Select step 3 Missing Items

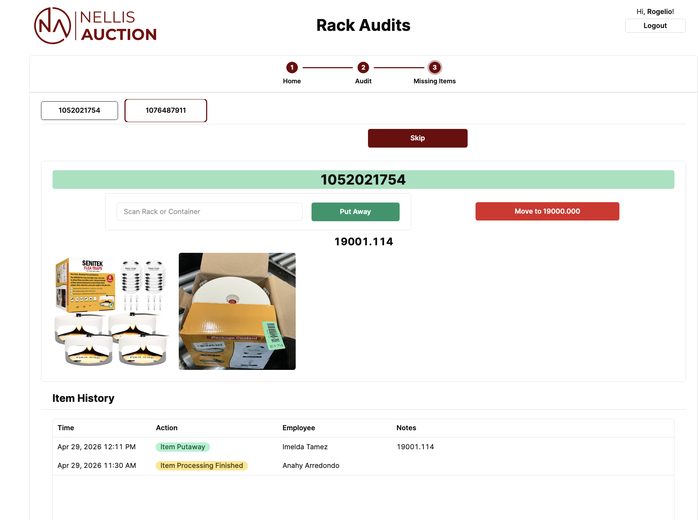pos(434,67)
